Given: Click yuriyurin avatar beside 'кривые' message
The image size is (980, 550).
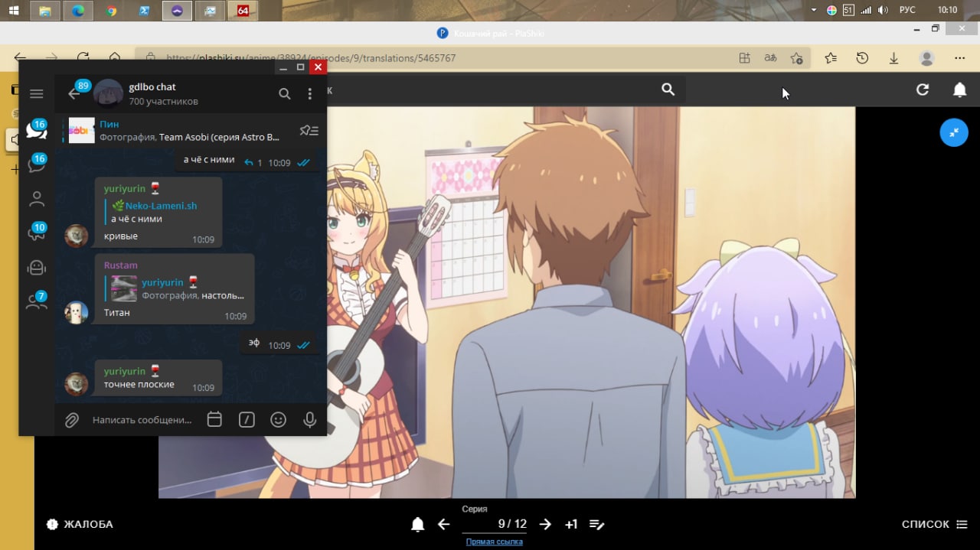Looking at the screenshot, I should pyautogui.click(x=76, y=236).
